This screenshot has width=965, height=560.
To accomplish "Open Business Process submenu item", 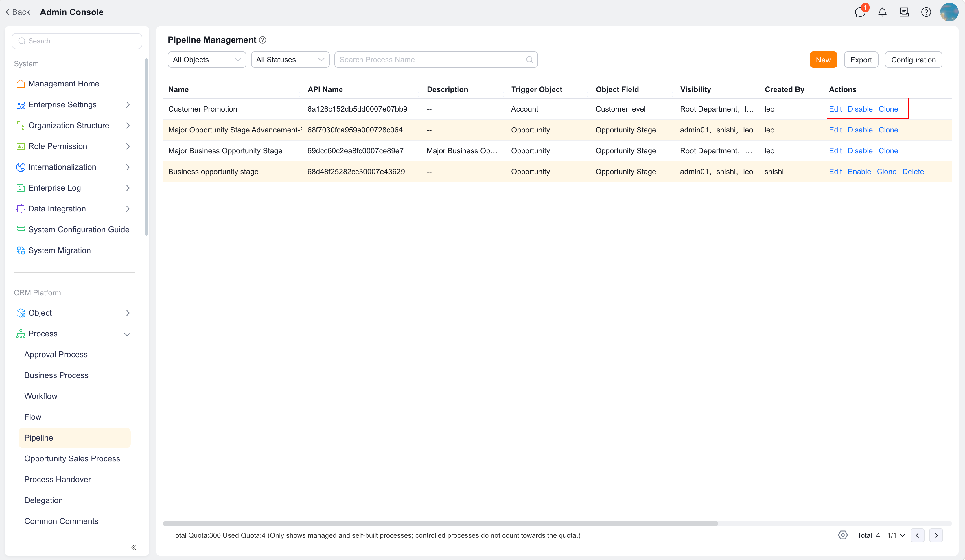I will click(56, 375).
